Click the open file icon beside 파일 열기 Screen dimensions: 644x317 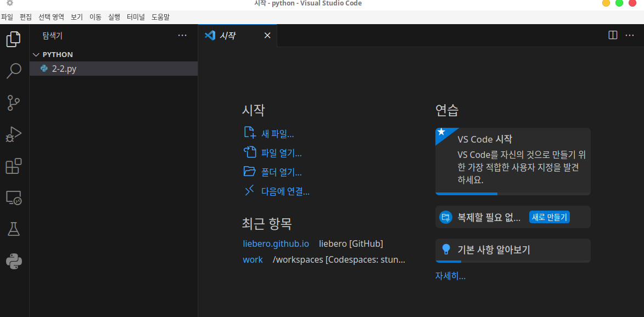(x=250, y=152)
